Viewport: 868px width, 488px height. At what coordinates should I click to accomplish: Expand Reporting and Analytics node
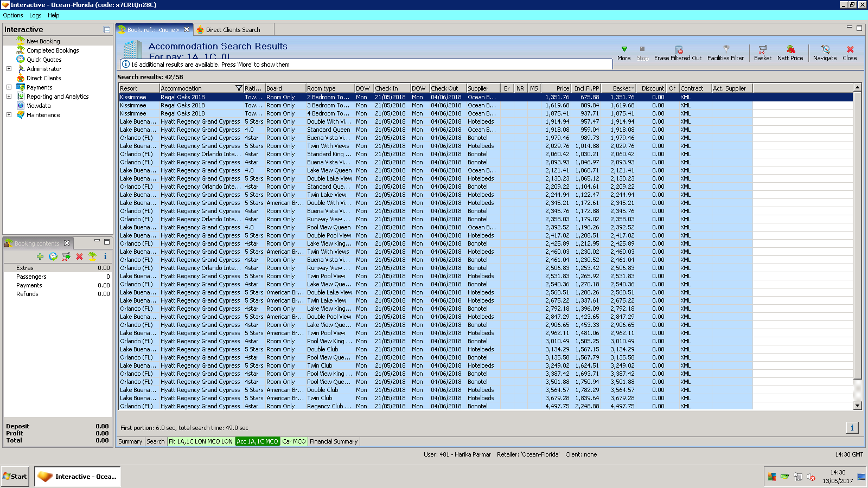point(9,97)
